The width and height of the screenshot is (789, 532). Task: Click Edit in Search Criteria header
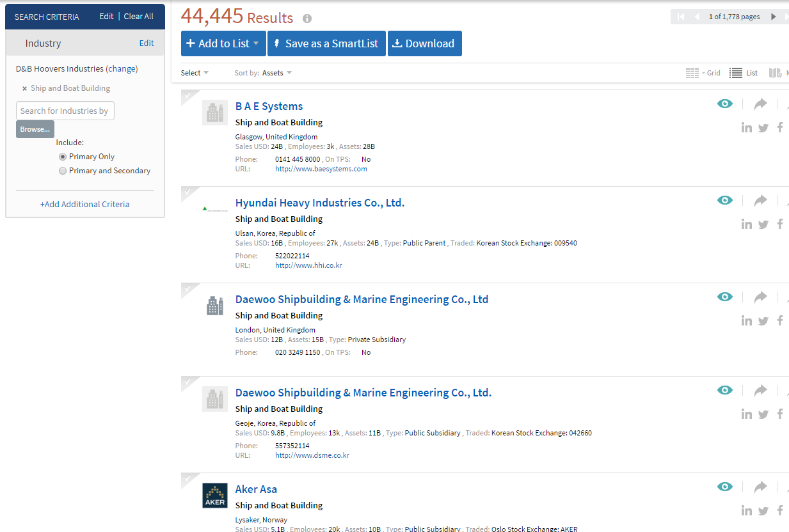click(x=106, y=17)
